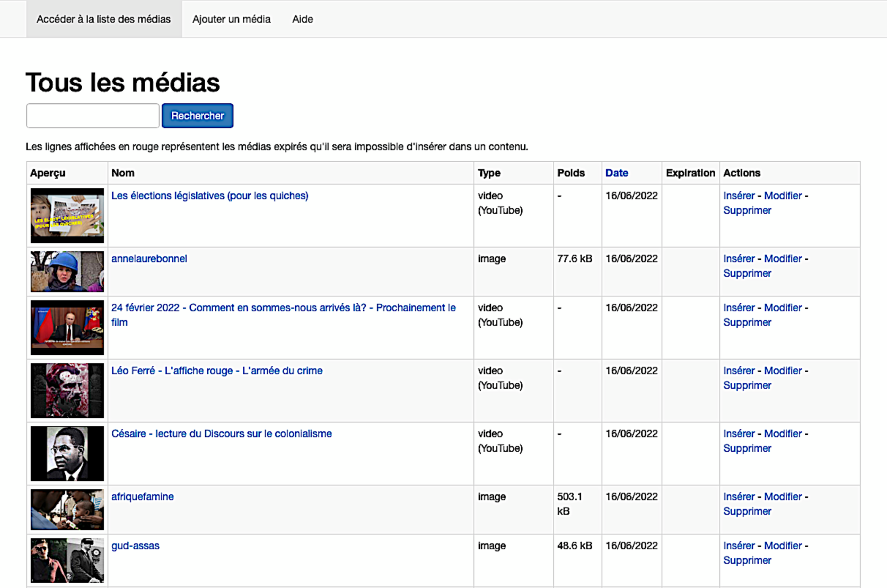Open the Aide menu item
This screenshot has height=588, width=887.
302,19
